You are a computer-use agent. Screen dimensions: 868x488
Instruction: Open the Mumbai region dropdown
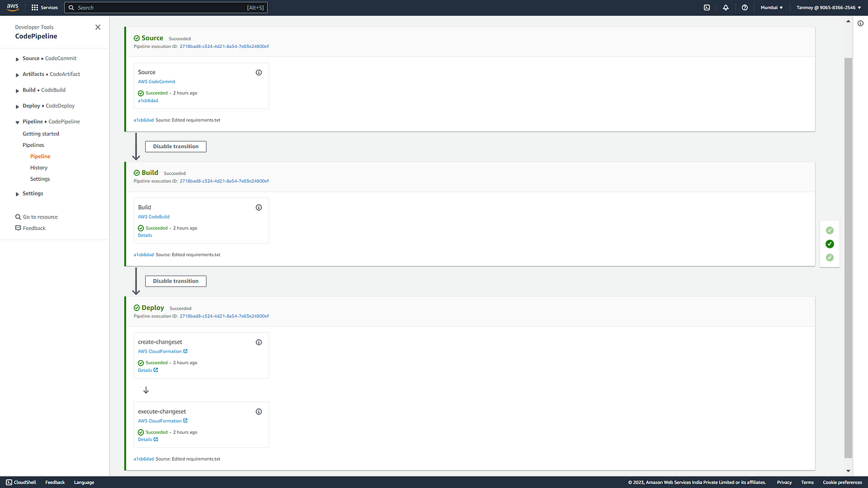pos(771,8)
